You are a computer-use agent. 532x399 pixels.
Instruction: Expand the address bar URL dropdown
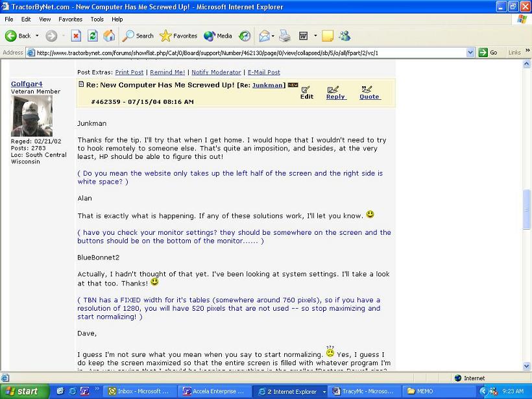[x=470, y=53]
